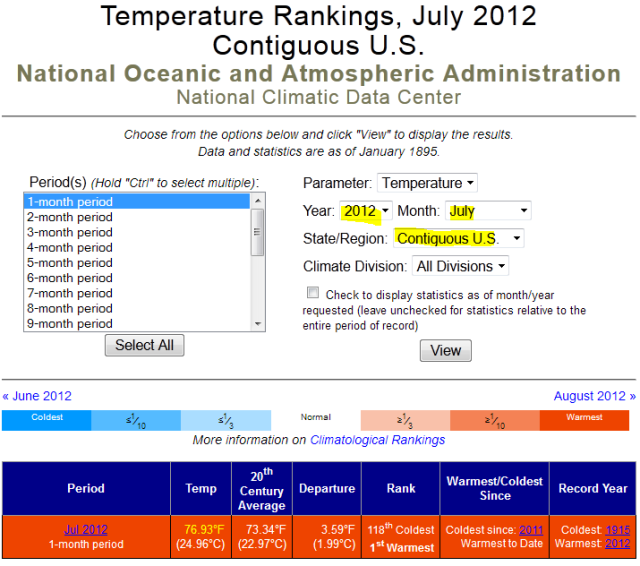
Task: Click the Coldest legend color block
Action: pos(47,420)
